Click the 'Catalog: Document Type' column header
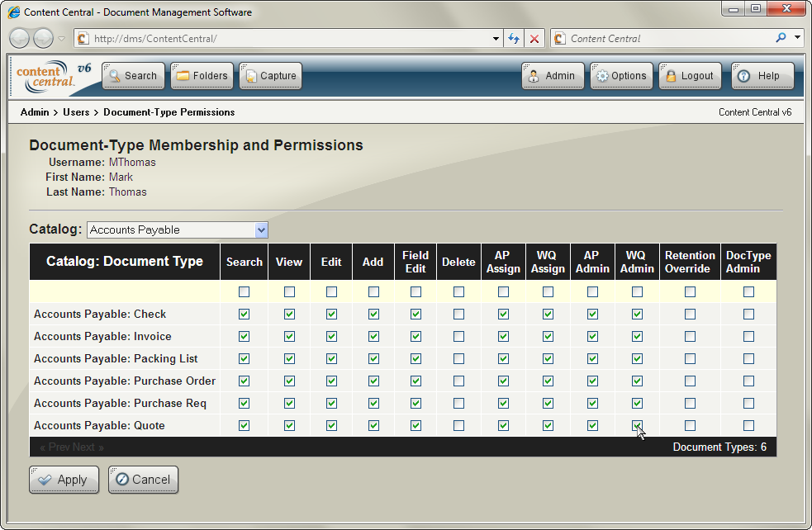The image size is (812, 530). click(125, 262)
